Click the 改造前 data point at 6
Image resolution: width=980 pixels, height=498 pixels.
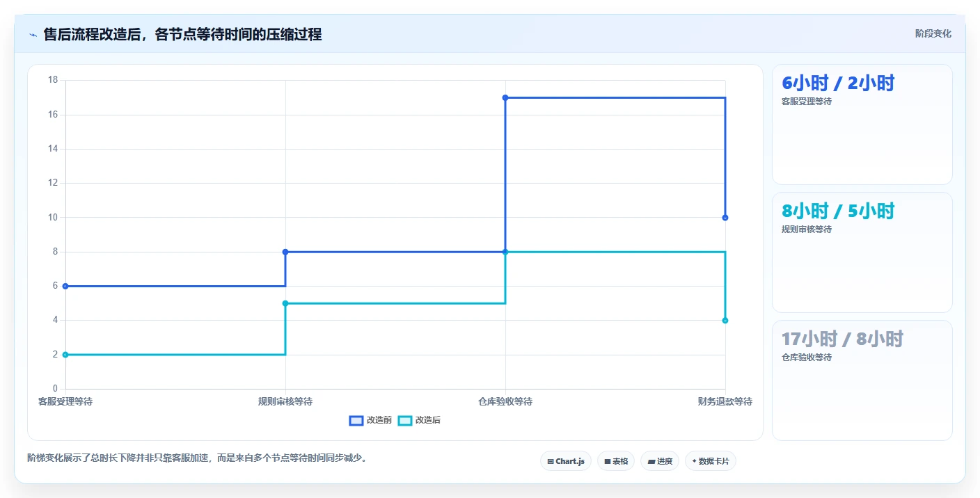click(65, 286)
